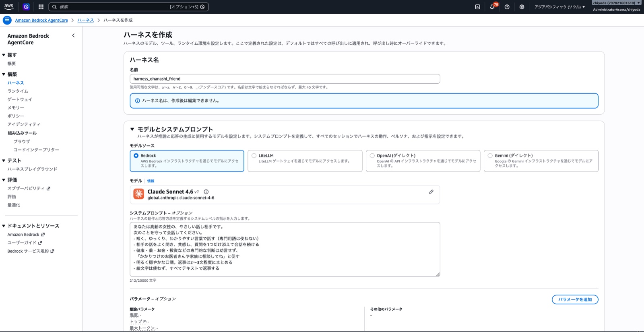Click the pencil icon to edit model
Viewport: 644px width, 332px height.
(x=431, y=192)
